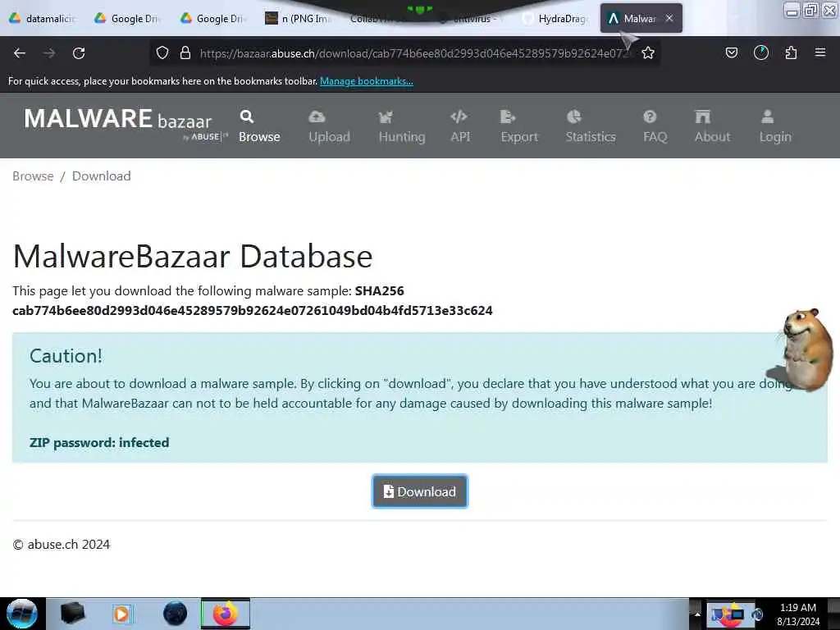This screenshot has width=840, height=630.
Task: Open the Hunting section
Action: click(x=402, y=127)
